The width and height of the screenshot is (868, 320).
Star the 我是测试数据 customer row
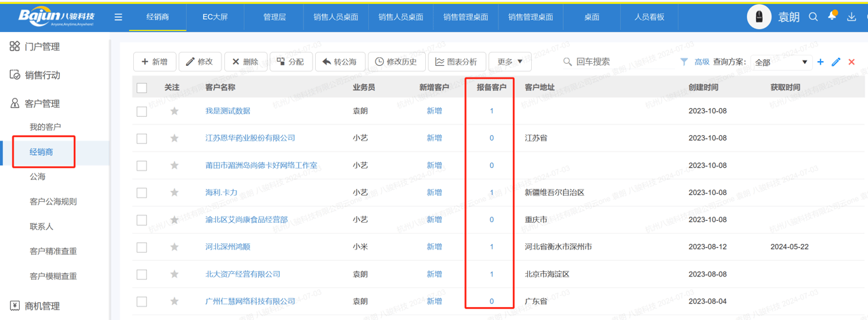[175, 111]
